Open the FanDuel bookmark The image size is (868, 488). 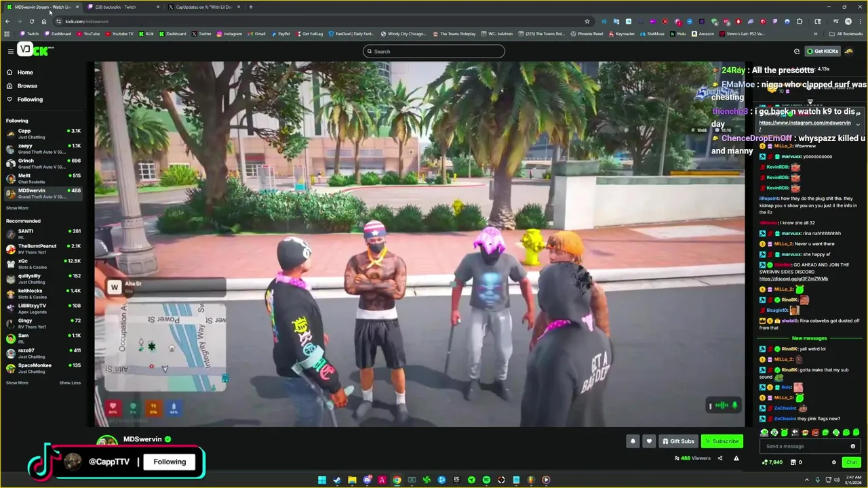(x=351, y=33)
